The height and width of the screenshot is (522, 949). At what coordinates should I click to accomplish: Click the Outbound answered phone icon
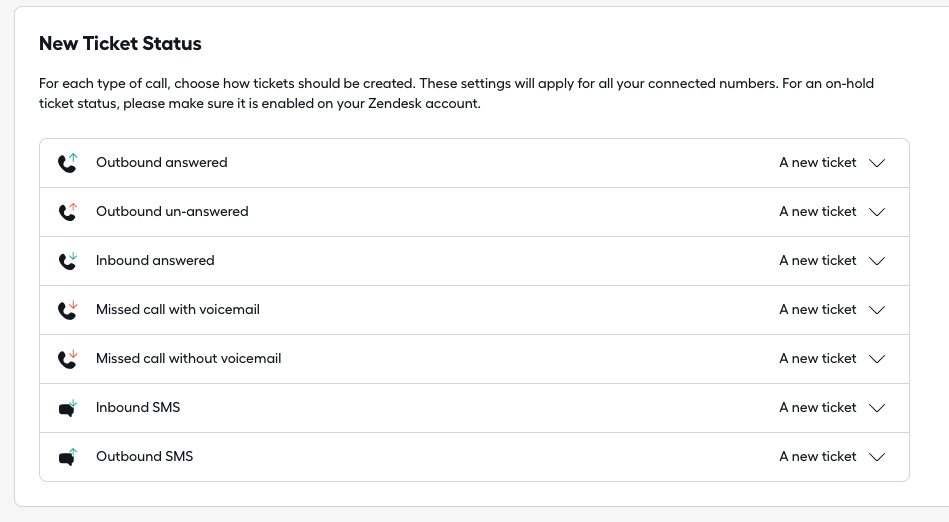pyautogui.click(x=68, y=163)
